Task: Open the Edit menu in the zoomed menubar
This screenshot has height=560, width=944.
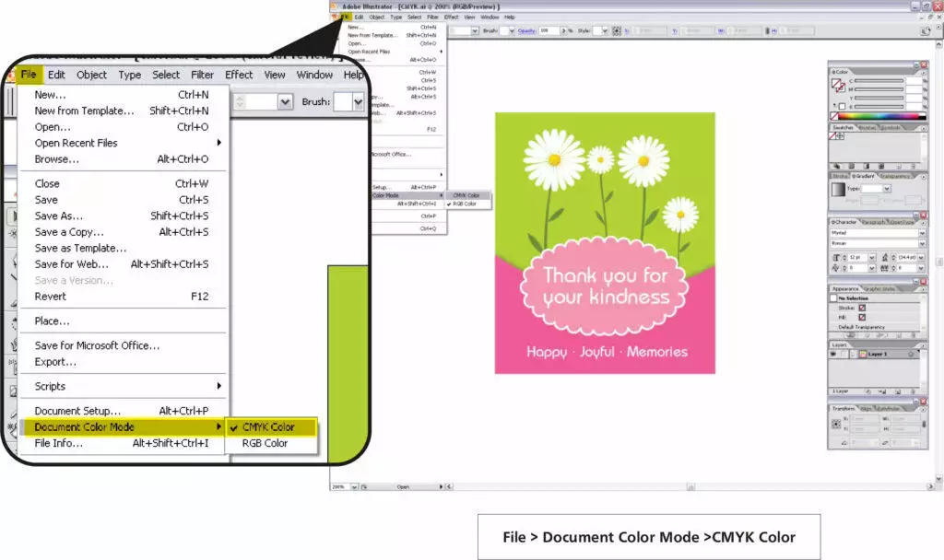Action: [56, 75]
